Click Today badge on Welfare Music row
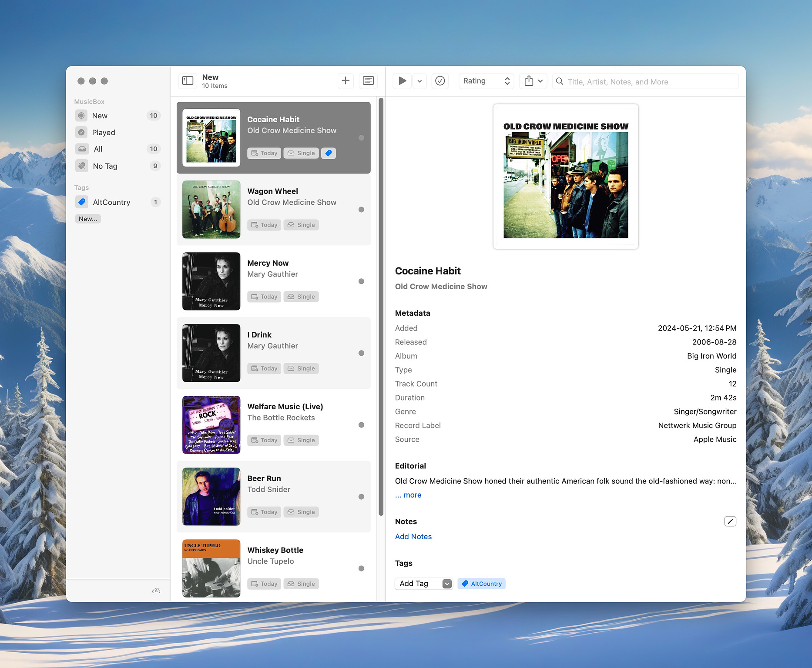The width and height of the screenshot is (812, 668). coord(264,440)
